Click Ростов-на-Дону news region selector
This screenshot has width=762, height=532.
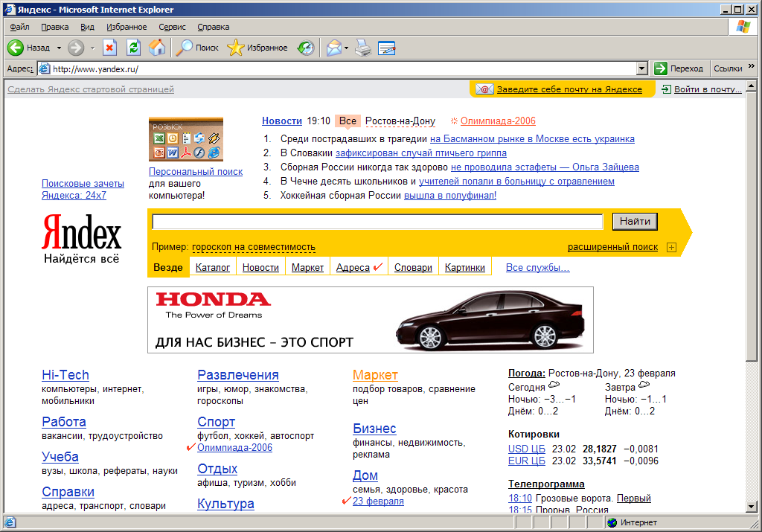(400, 121)
